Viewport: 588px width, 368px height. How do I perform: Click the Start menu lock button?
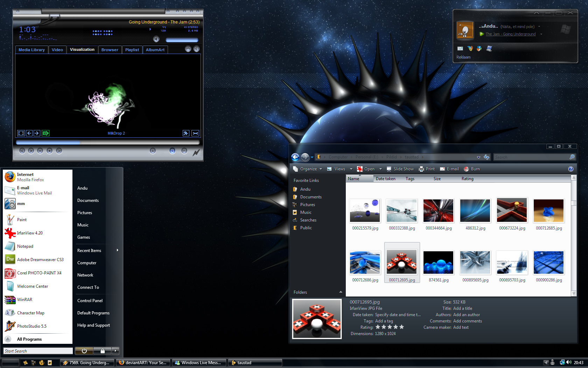pyautogui.click(x=103, y=351)
